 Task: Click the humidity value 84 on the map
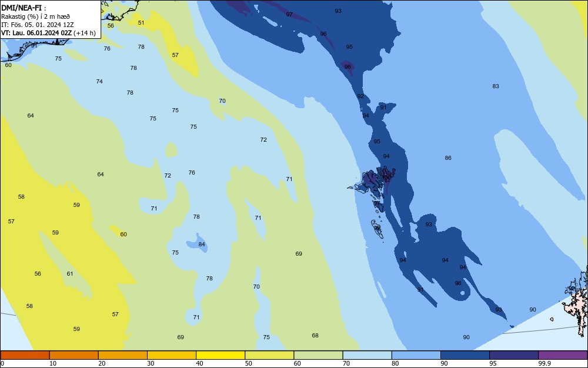click(x=202, y=245)
